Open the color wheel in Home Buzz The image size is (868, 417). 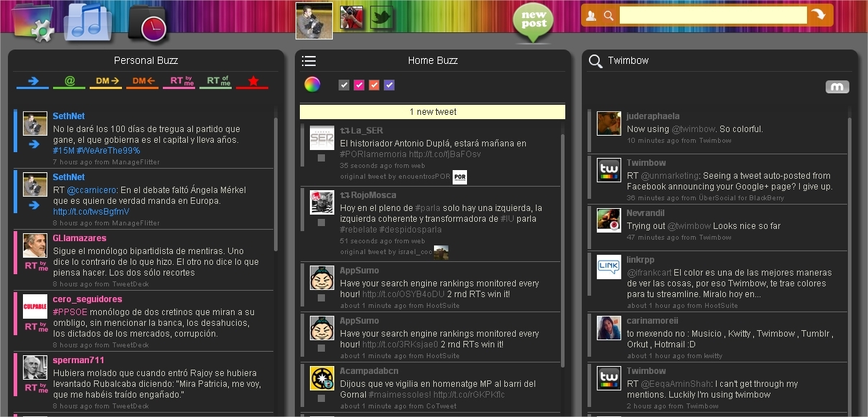tap(311, 85)
